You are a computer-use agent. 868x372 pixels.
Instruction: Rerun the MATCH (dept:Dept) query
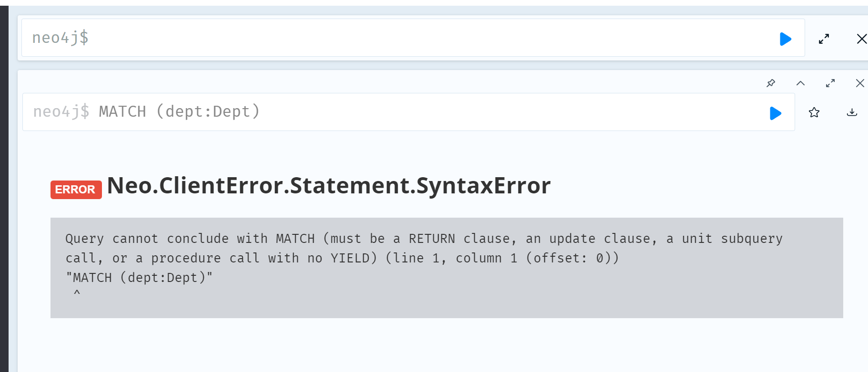click(775, 113)
